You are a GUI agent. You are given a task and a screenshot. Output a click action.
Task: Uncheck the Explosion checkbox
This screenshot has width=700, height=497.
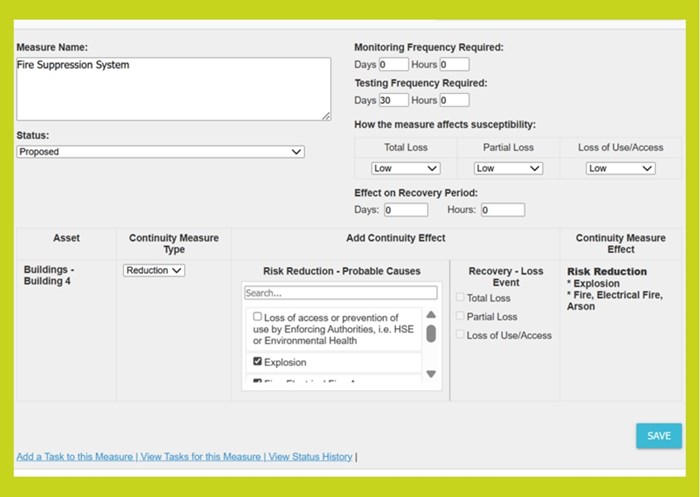tap(257, 361)
